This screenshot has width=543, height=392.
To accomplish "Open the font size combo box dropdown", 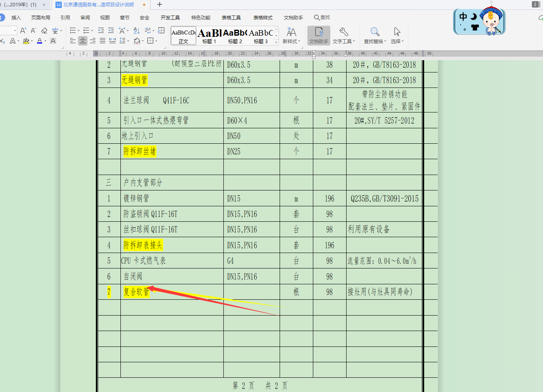I will 15,30.
